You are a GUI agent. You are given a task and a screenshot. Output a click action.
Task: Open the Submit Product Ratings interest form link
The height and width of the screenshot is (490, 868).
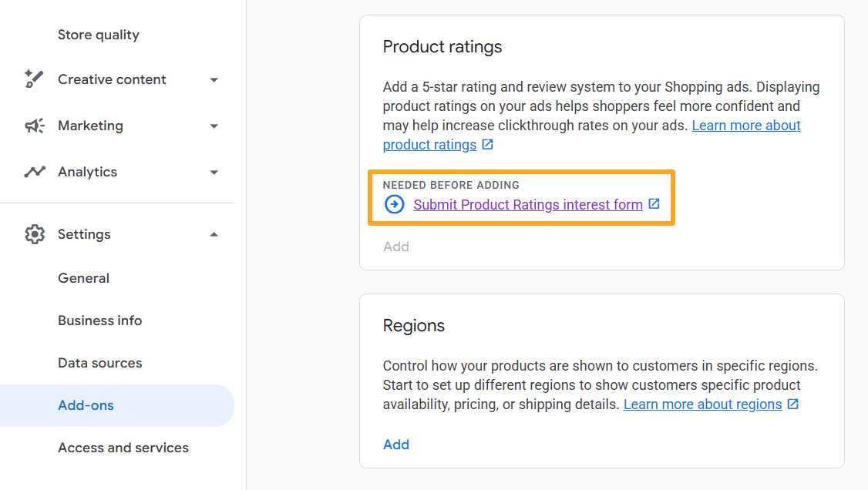527,204
